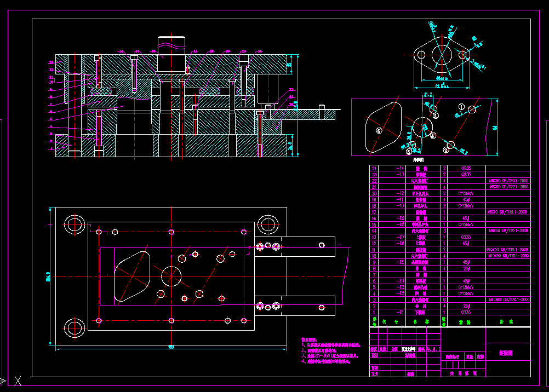549x392 pixels.
Task: Click circled number 2 in the strip layout
Action: pos(445,150)
